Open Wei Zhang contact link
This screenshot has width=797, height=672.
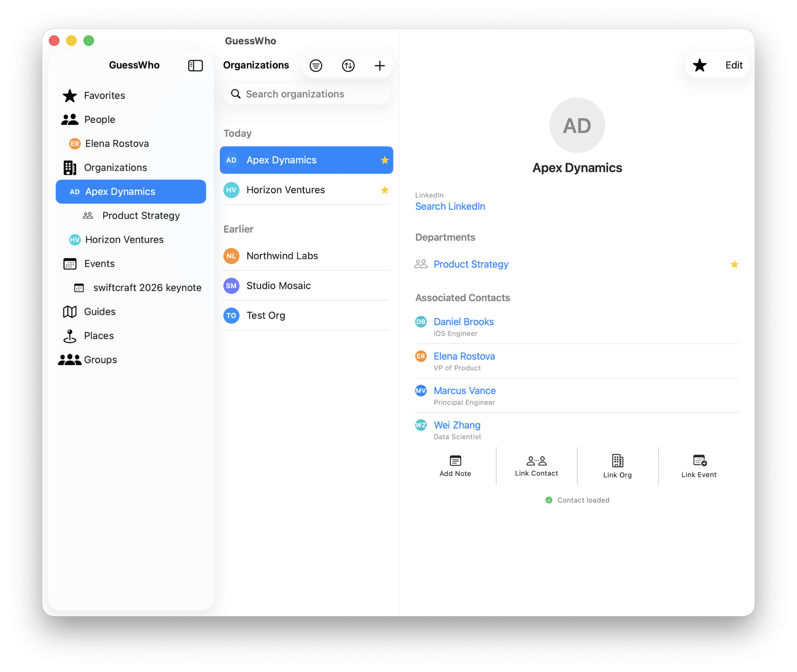pos(457,425)
